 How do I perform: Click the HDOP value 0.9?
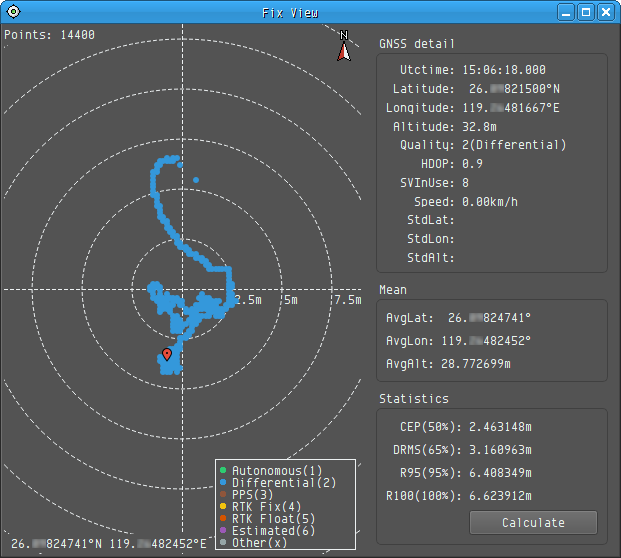472,164
